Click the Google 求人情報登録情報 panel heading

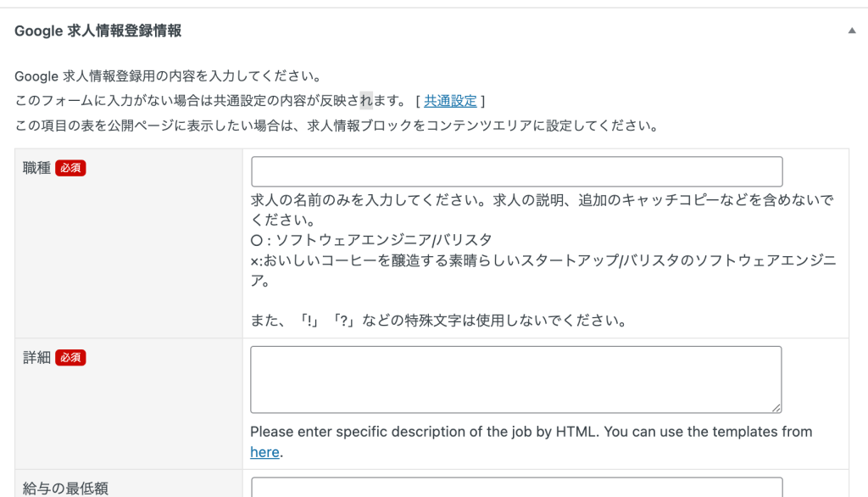tap(98, 31)
